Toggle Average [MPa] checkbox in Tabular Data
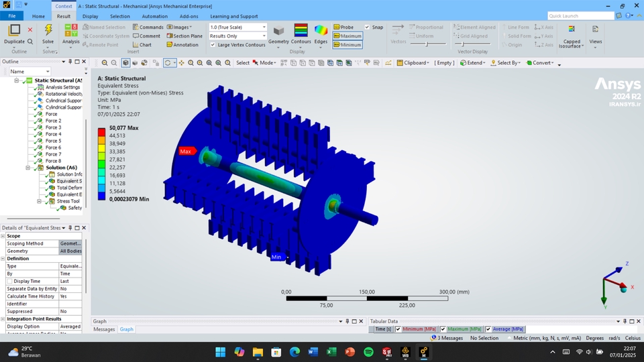 pyautogui.click(x=488, y=329)
